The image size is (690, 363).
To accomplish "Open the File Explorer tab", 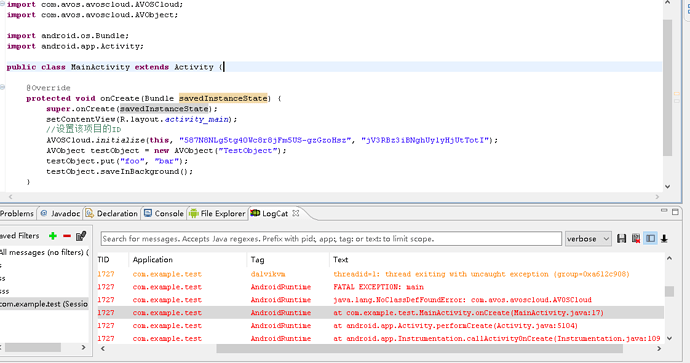I will click(217, 213).
